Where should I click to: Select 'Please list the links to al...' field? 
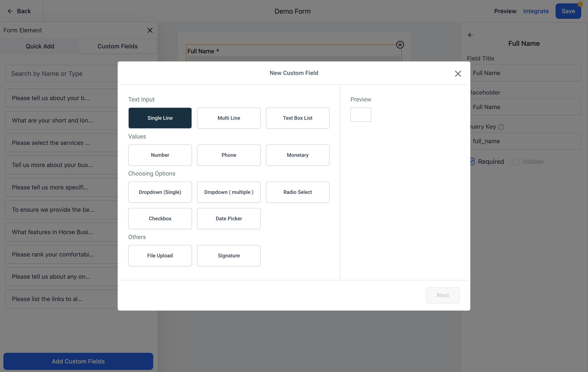[62, 299]
